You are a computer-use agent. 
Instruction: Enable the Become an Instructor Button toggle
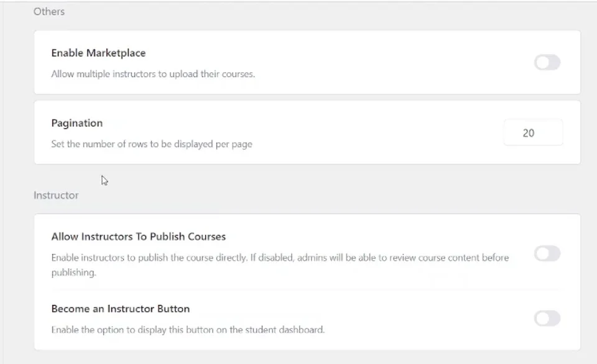tap(547, 319)
